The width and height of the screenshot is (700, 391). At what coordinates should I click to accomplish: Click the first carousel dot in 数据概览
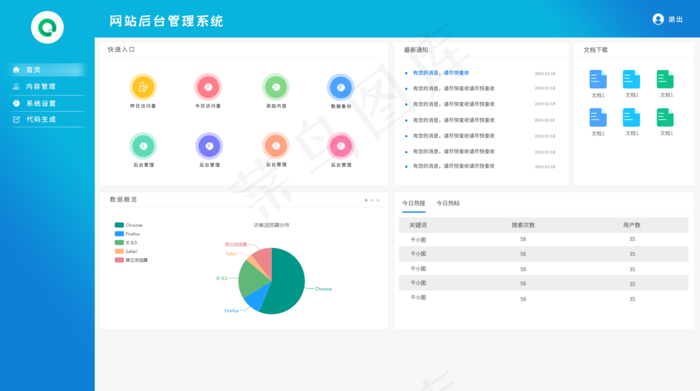click(x=366, y=200)
